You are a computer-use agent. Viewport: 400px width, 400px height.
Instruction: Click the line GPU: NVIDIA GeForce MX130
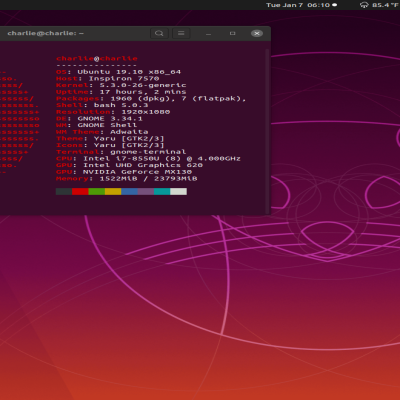pos(124,172)
